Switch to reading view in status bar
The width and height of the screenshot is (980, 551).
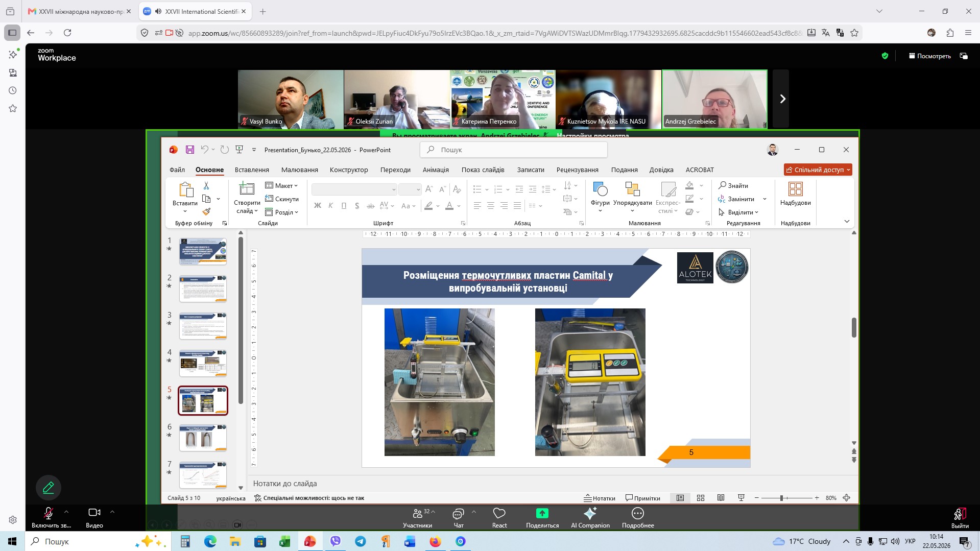click(x=721, y=498)
